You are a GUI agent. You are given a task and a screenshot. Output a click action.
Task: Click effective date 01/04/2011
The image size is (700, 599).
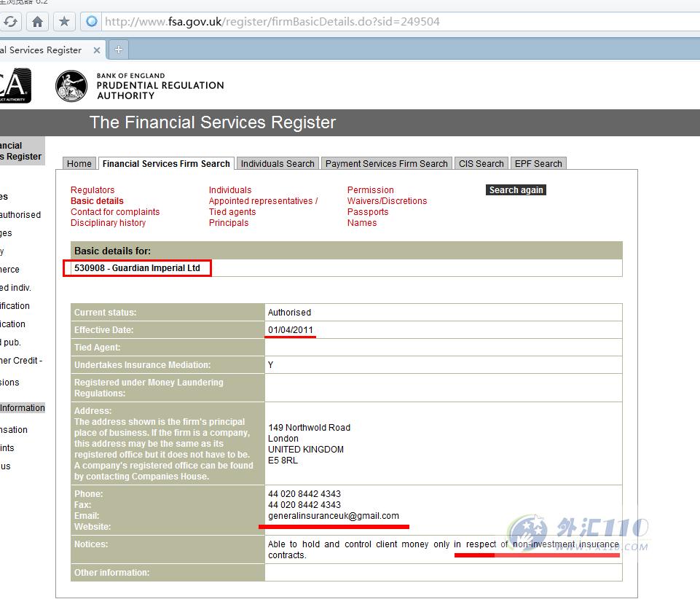coord(291,329)
